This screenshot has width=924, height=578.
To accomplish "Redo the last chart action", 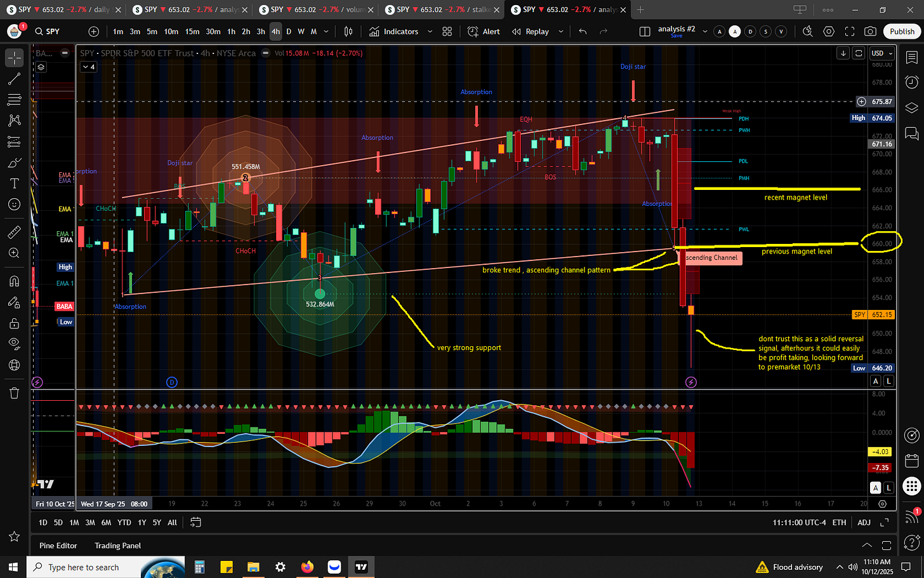I will (x=604, y=31).
